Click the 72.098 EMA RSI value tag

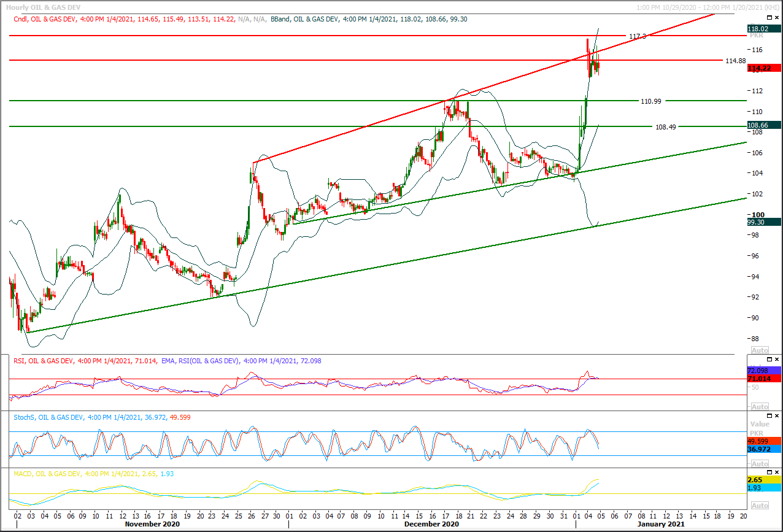pos(764,371)
